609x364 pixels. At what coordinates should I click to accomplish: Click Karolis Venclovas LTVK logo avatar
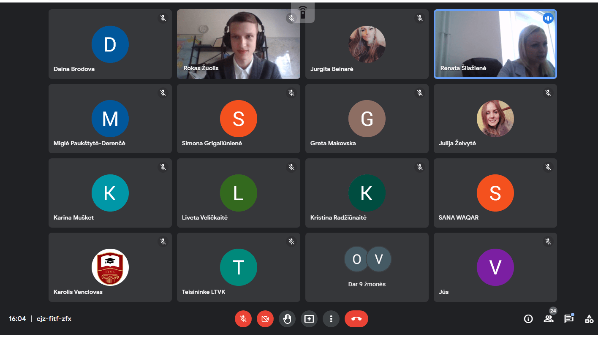point(110,267)
